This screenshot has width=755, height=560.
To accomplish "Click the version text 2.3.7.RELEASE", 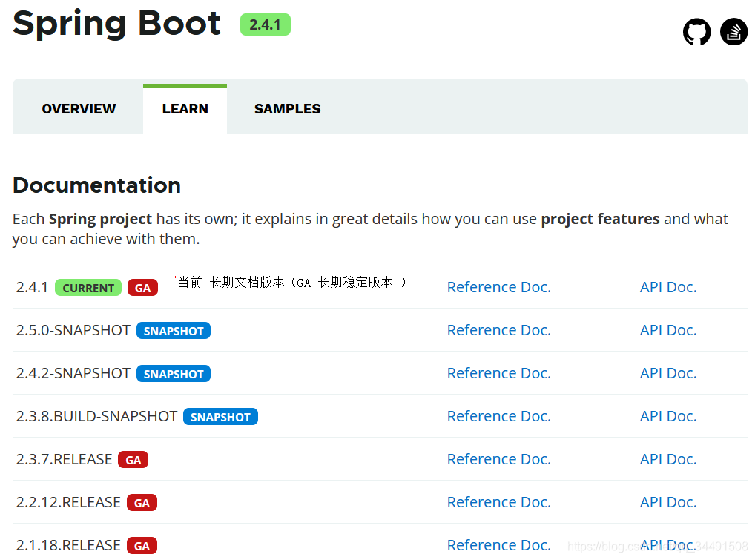I will pyautogui.click(x=64, y=459).
